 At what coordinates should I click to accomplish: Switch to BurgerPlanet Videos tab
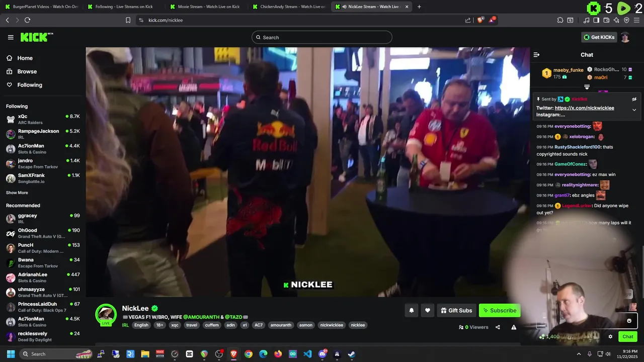click(41, 7)
